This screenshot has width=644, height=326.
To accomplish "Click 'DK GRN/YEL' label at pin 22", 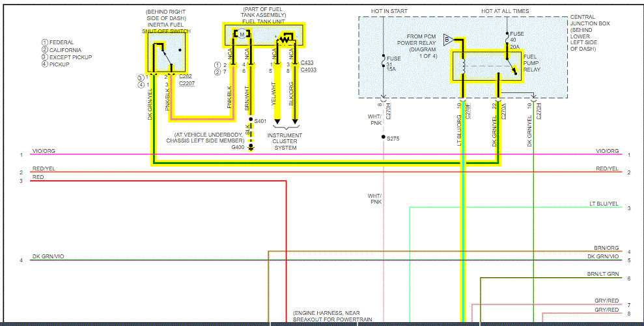I will [494, 131].
